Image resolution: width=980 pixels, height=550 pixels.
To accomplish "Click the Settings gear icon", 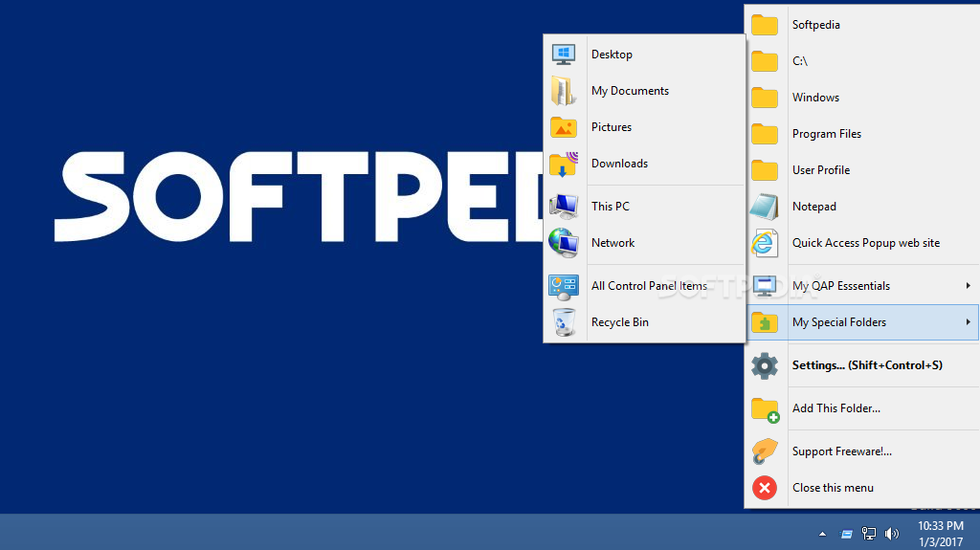I will (765, 365).
